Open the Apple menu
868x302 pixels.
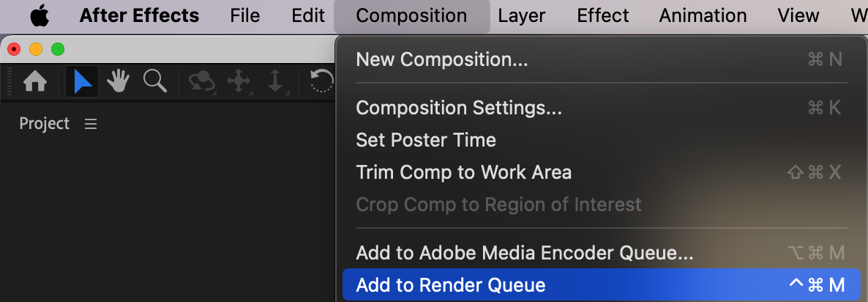tap(40, 16)
